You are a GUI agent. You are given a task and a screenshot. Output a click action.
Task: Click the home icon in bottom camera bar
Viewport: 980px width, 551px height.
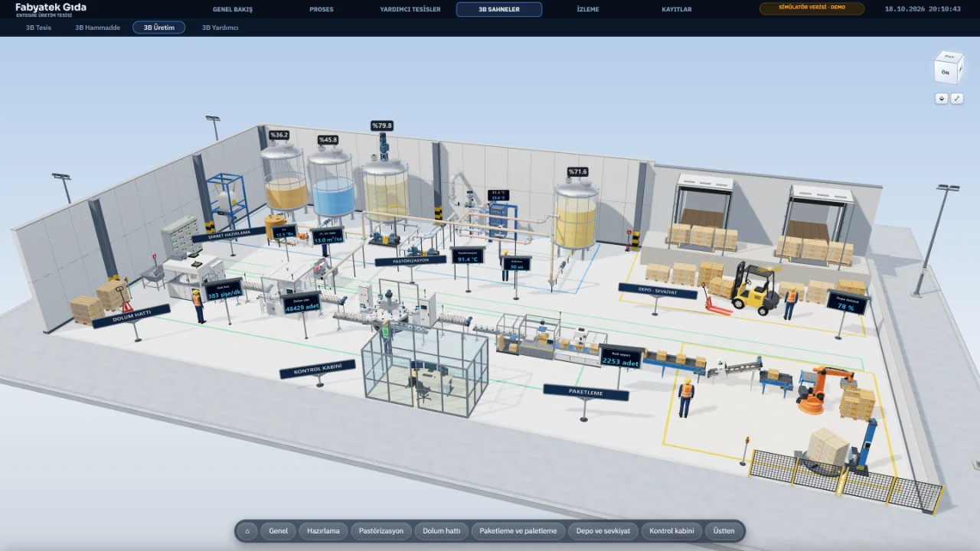point(247,530)
